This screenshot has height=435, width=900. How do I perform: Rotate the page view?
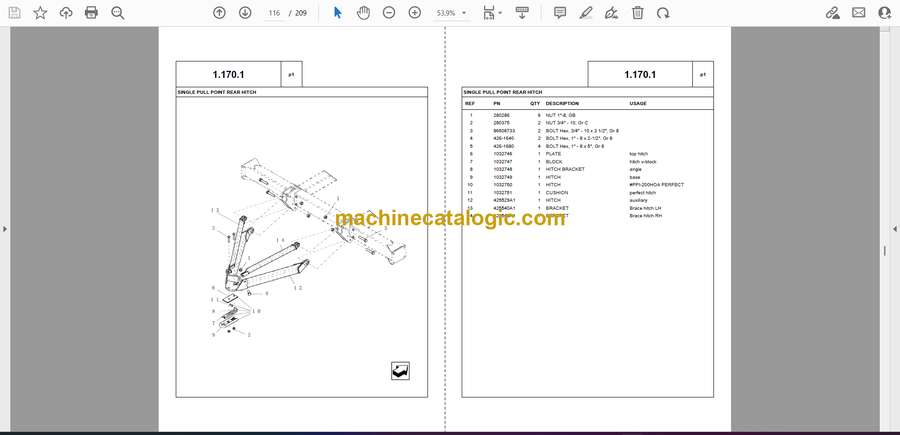tap(663, 13)
